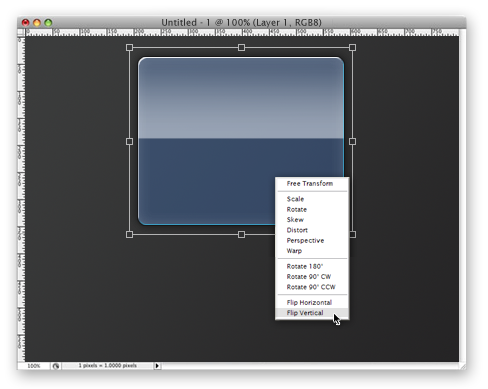Choose Skew from the transform menu
The width and height of the screenshot is (488, 389).
[312, 220]
